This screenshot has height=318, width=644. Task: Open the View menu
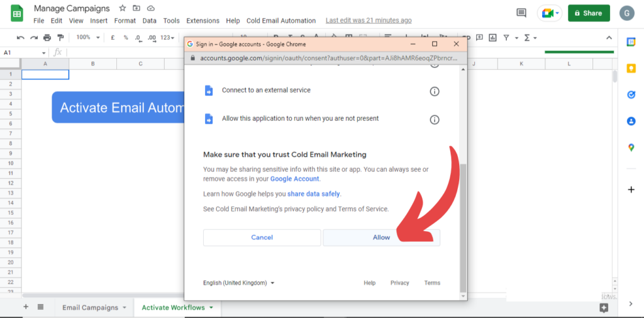(76, 21)
